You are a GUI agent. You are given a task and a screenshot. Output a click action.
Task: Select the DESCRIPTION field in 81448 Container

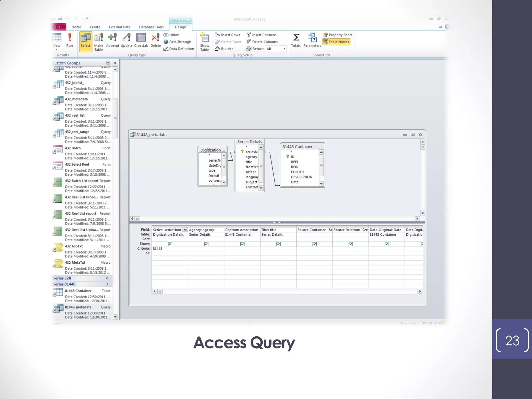302,177
